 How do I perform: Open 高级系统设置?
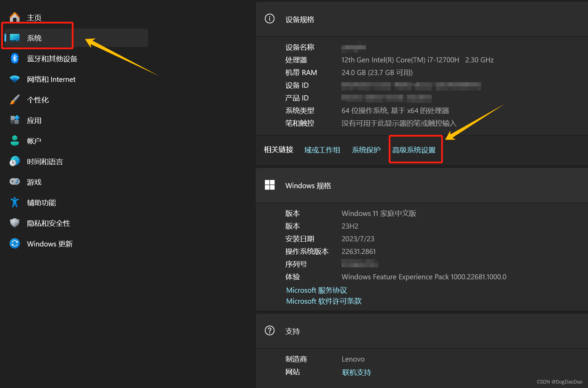click(x=415, y=149)
